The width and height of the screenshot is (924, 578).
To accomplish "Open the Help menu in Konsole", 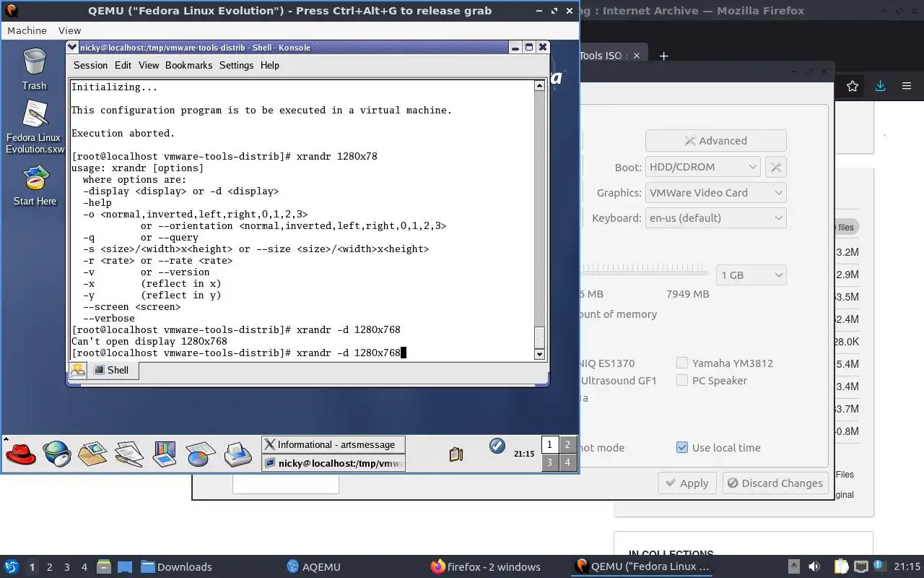I will point(269,65).
